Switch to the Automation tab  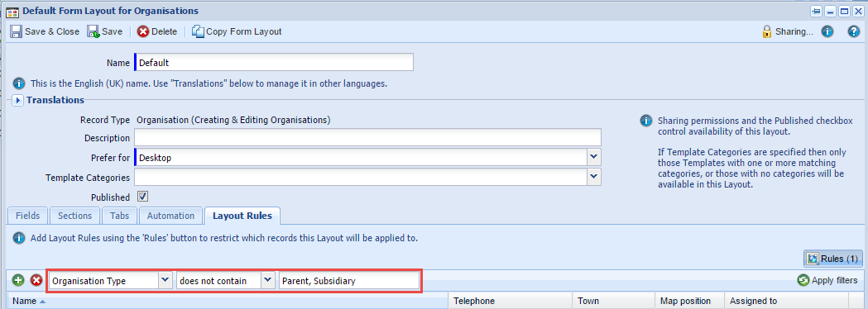pos(170,216)
